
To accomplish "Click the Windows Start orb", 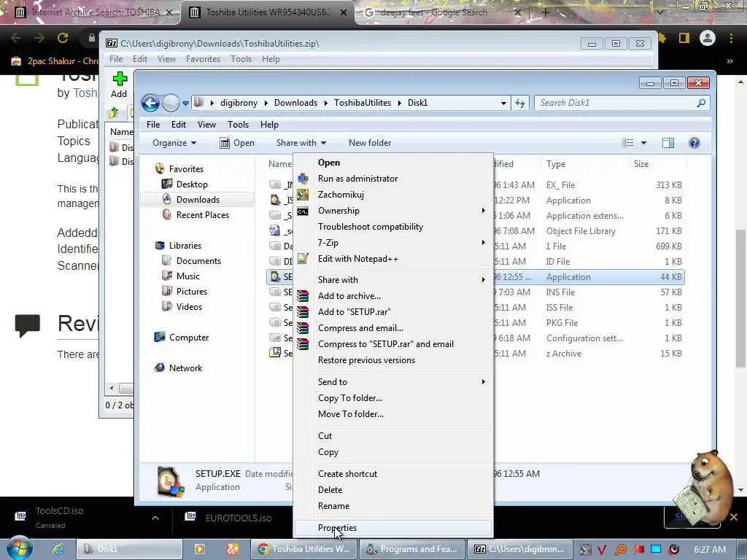I will tap(19, 548).
